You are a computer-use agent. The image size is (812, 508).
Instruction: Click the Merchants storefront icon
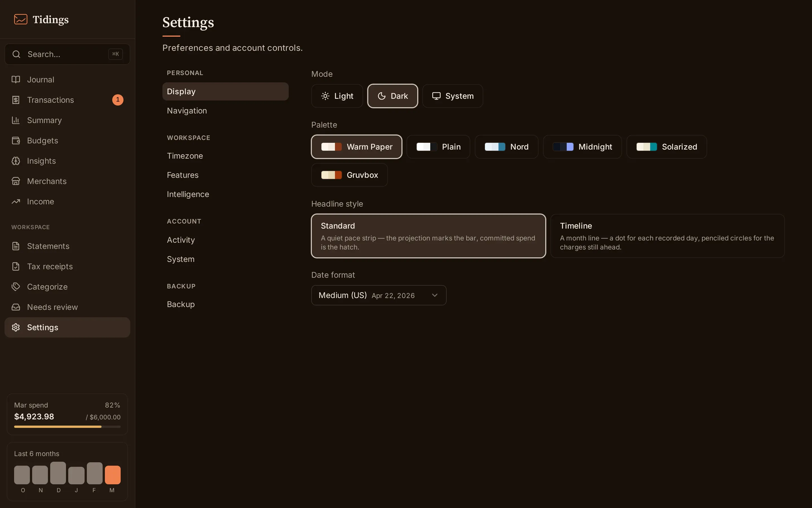[16, 181]
